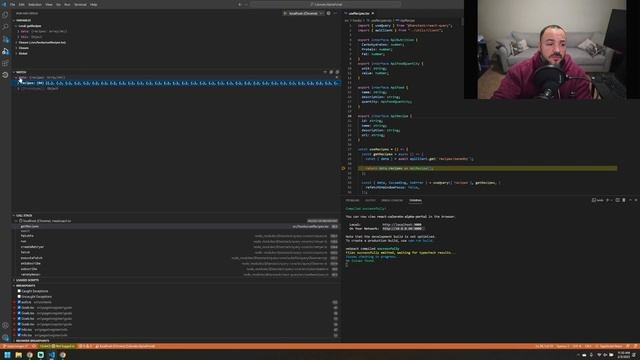Open the View menu

click(49, 4)
